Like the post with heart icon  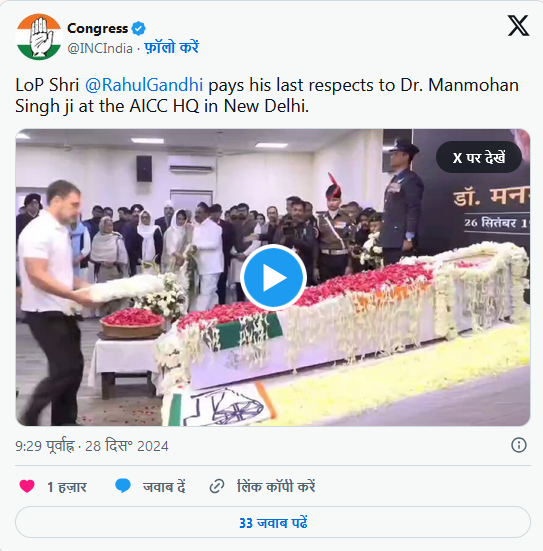[x=27, y=486]
